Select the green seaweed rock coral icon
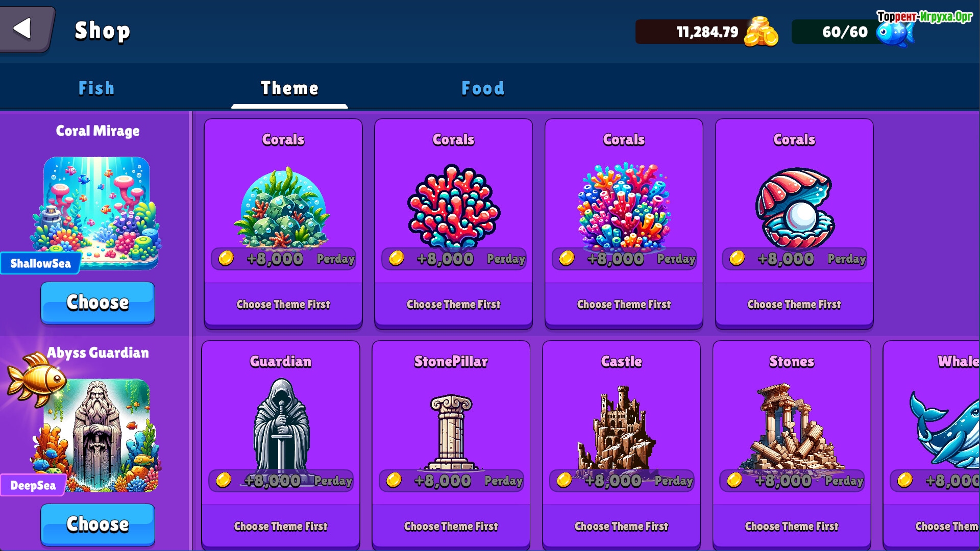The image size is (980, 551). click(x=282, y=207)
